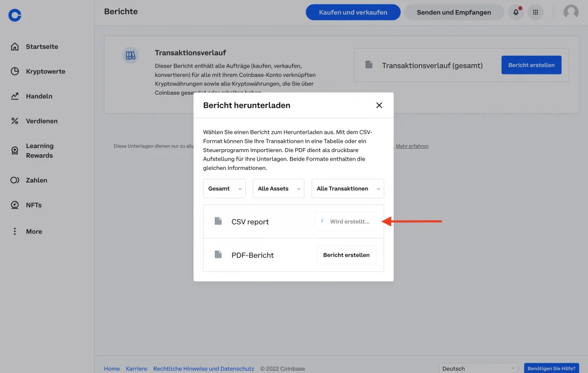The height and width of the screenshot is (373, 588).
Task: Open the Alle Assets dropdown
Action: coord(278,189)
